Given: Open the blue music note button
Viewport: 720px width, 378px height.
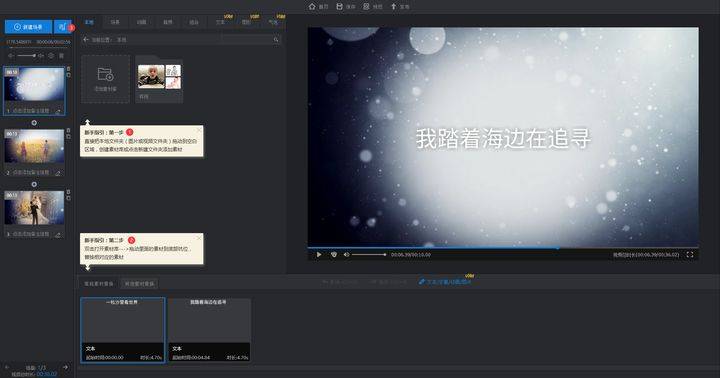Looking at the screenshot, I should tap(62, 27).
